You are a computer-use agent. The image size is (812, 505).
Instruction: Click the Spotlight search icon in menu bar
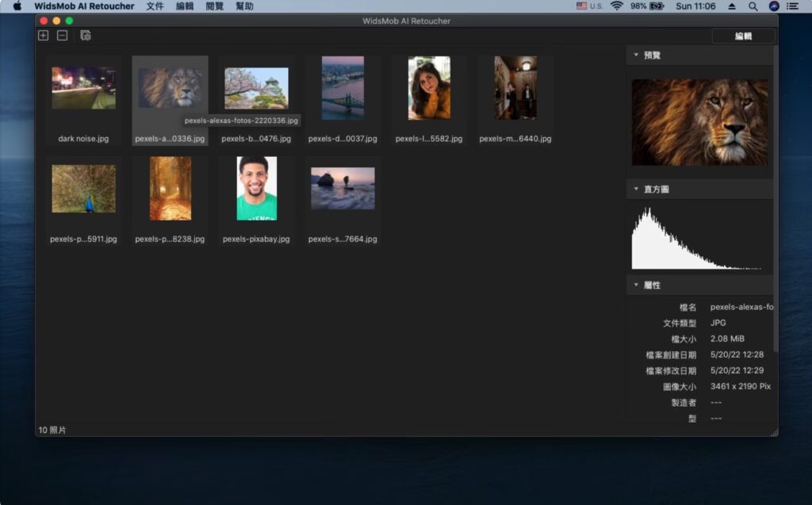point(753,6)
